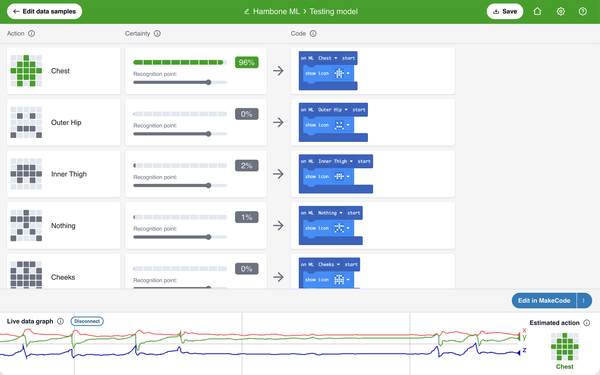The height and width of the screenshot is (375, 600).
Task: Click the Action column info icon
Action: (31, 34)
